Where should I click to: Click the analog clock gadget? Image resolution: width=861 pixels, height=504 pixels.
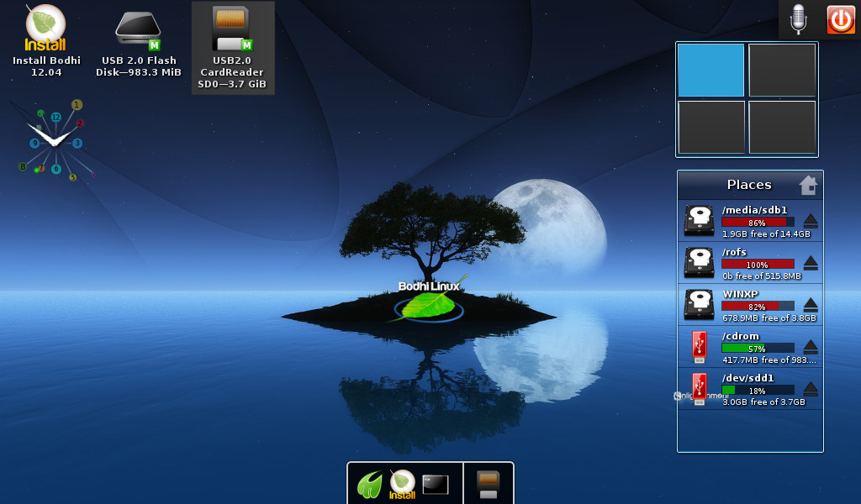(55, 141)
